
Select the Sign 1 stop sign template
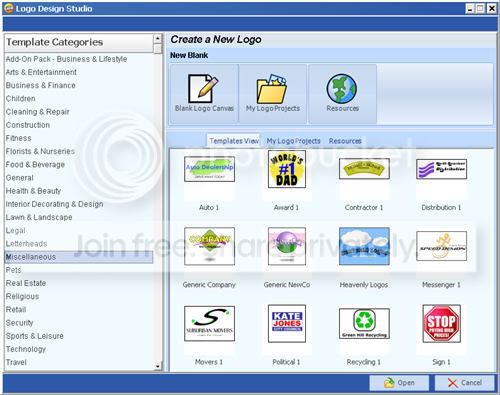pos(441,323)
